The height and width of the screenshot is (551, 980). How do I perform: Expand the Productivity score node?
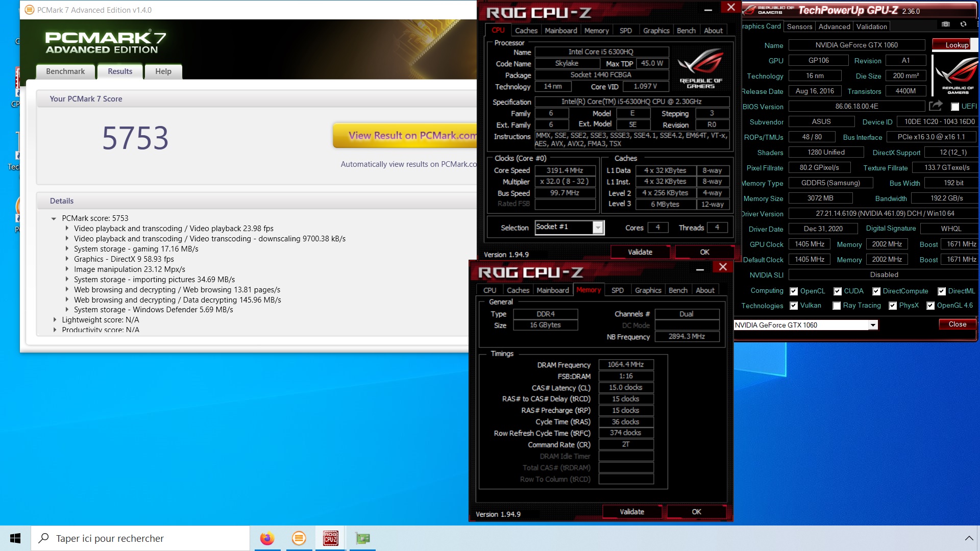(55, 330)
